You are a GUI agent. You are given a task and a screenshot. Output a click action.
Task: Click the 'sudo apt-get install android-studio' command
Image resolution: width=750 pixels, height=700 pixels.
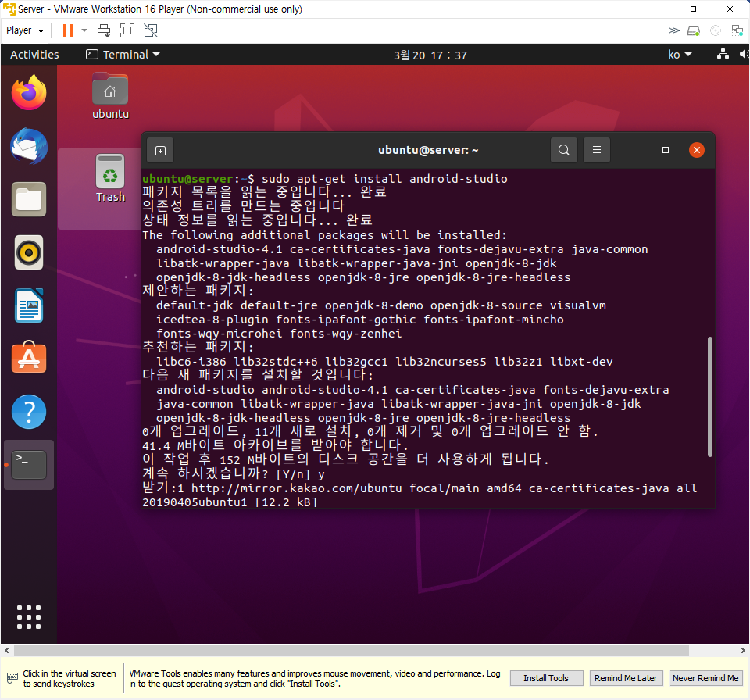(x=384, y=179)
